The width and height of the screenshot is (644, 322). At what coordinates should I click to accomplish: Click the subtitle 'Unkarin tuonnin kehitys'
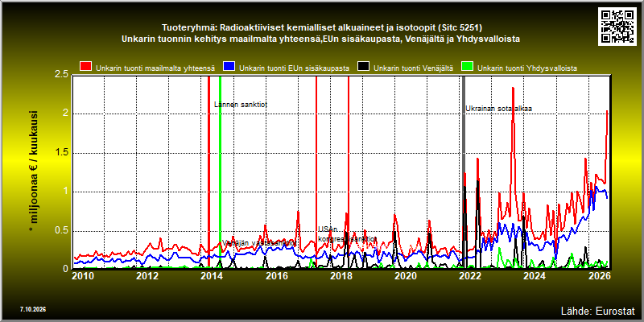321,39
